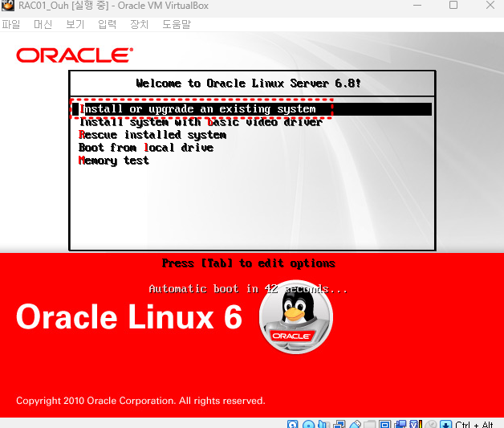Click the optical disc status icon

(x=308, y=425)
